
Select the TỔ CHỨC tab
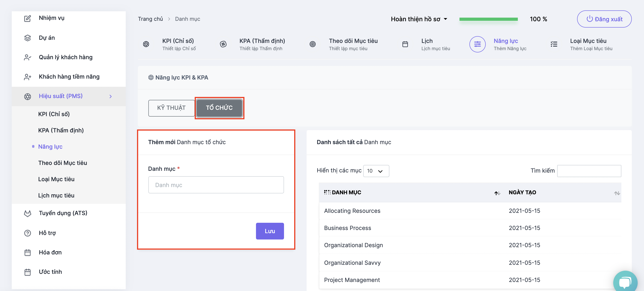(x=219, y=108)
